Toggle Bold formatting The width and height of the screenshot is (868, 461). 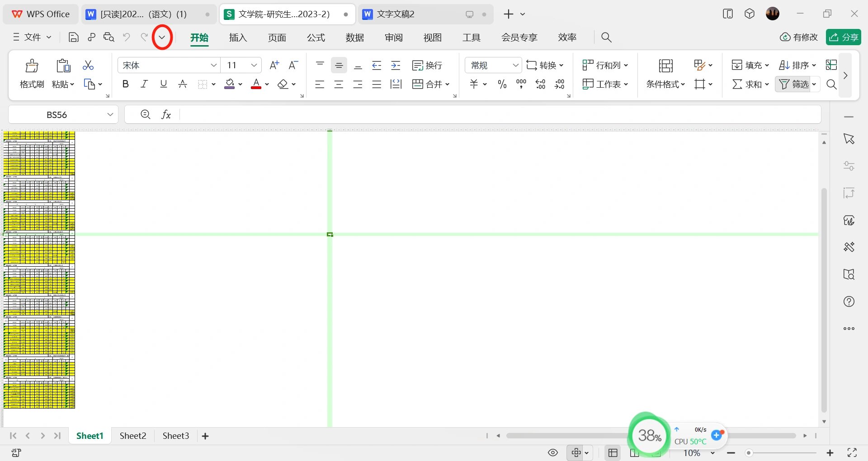[126, 84]
